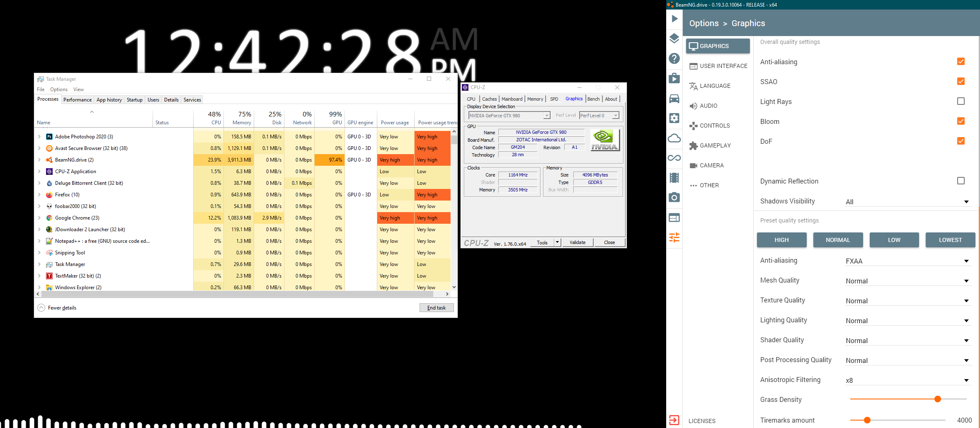This screenshot has height=428, width=980.
Task: Click Fewer details in Task Manager
Action: 57,308
